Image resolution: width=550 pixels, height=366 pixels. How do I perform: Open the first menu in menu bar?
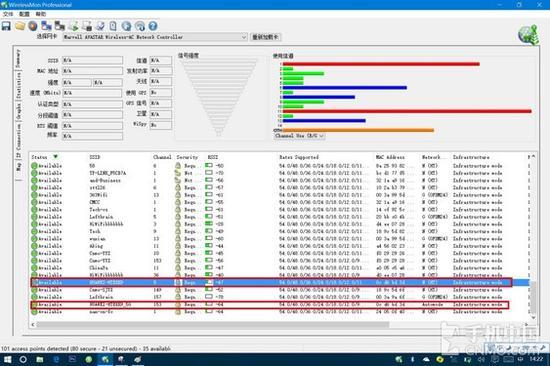coord(8,14)
